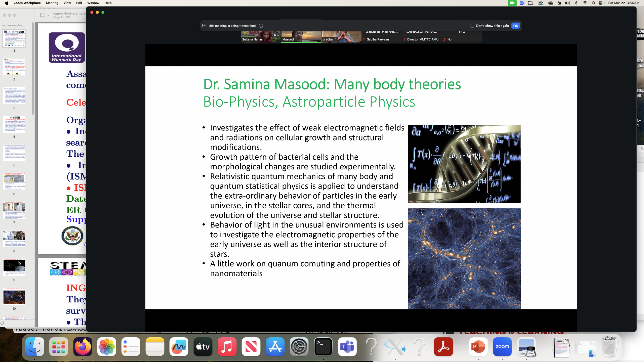This screenshot has width=644, height=362.
Task: Expand the sidebar view options chevron
Action: [x=48, y=15]
